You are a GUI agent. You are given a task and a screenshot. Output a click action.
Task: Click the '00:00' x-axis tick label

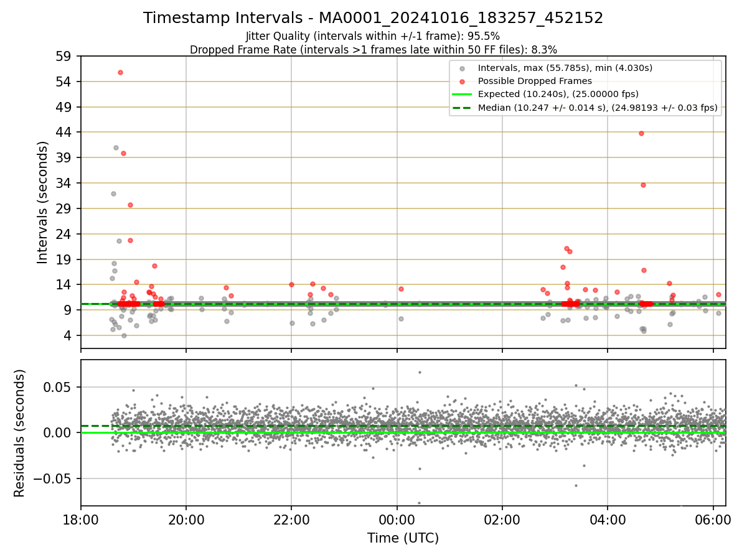(397, 519)
